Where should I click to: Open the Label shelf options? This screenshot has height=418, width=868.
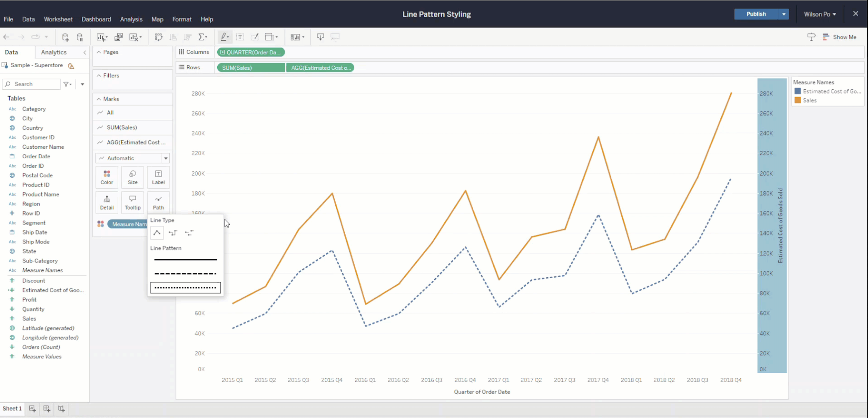coord(158,177)
